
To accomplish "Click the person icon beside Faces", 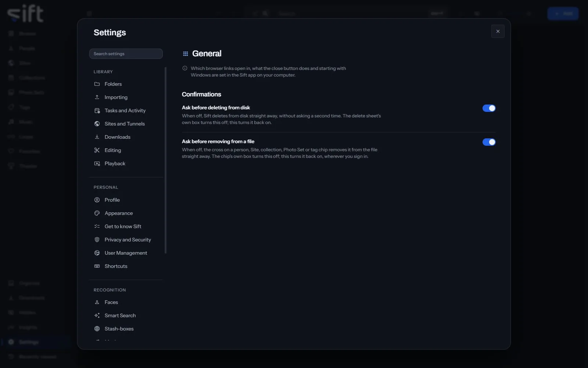I will [x=97, y=302].
